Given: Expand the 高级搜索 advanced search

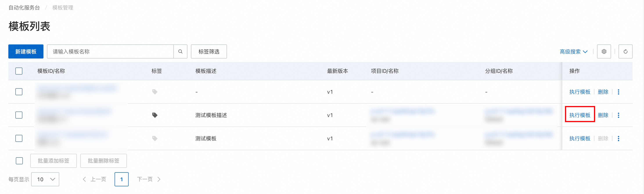Looking at the screenshot, I should (x=574, y=52).
